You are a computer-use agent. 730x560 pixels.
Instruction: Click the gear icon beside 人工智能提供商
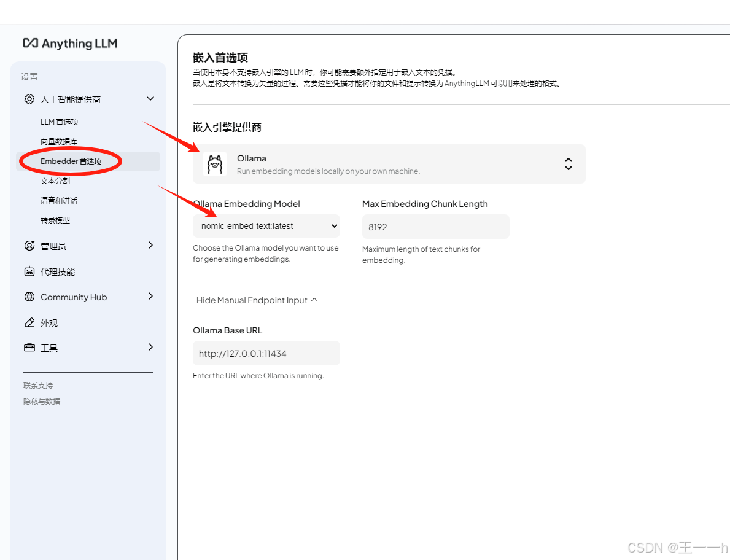29,99
